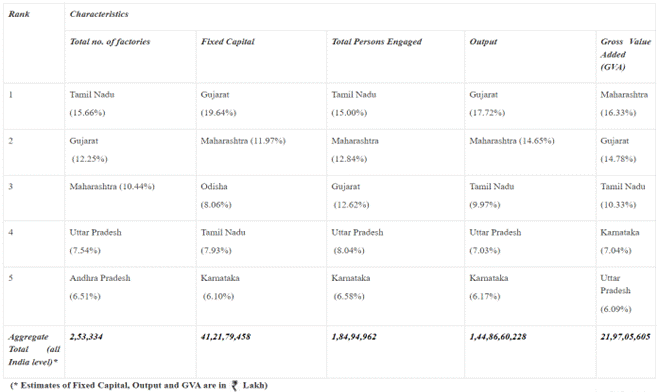Select the Karnataka (7.04%) GVA cell
The height and width of the screenshot is (392, 658).
pyautogui.click(x=625, y=244)
